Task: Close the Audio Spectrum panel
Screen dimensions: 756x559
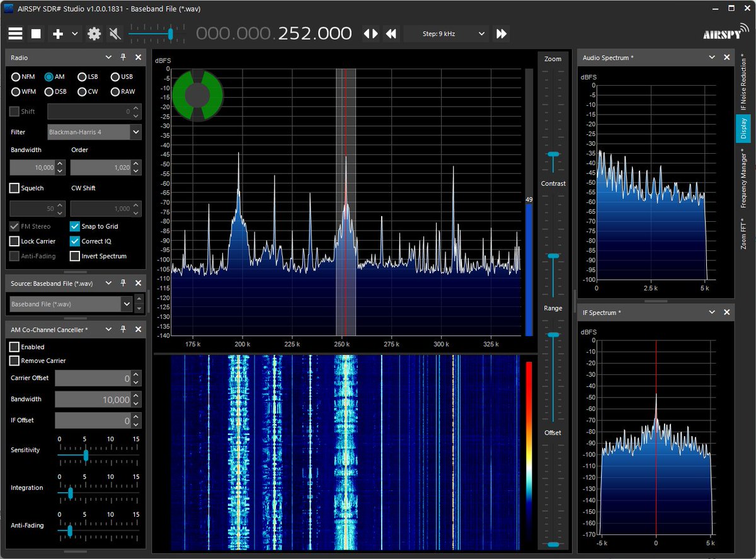Action: 726,57
